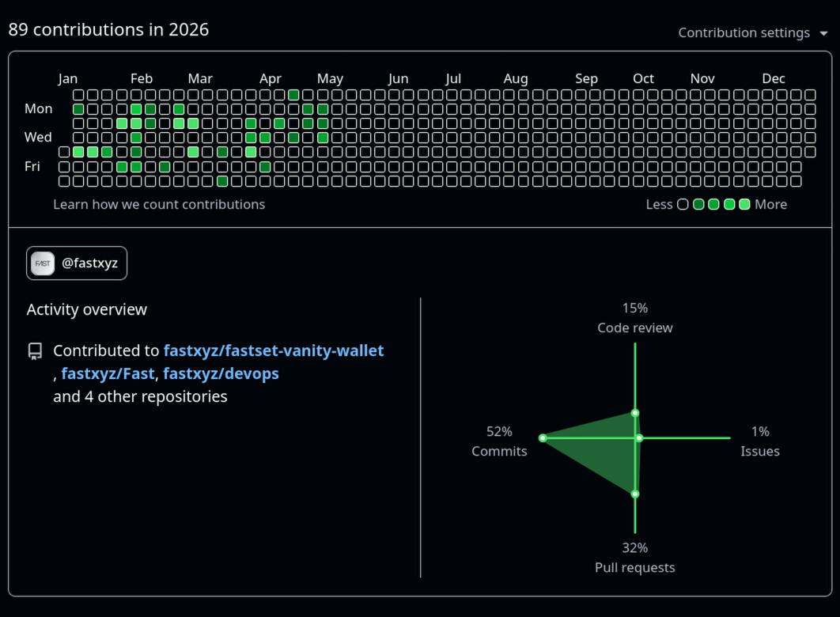Click the Oct month label

click(643, 79)
